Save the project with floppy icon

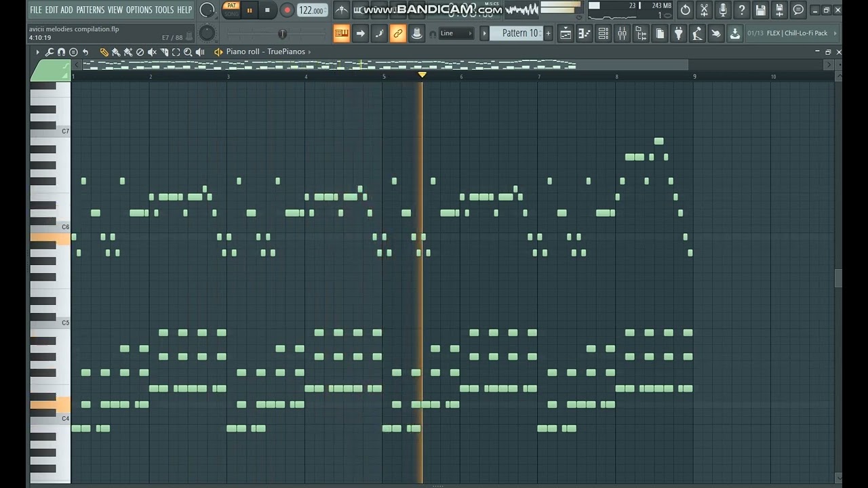tap(761, 9)
